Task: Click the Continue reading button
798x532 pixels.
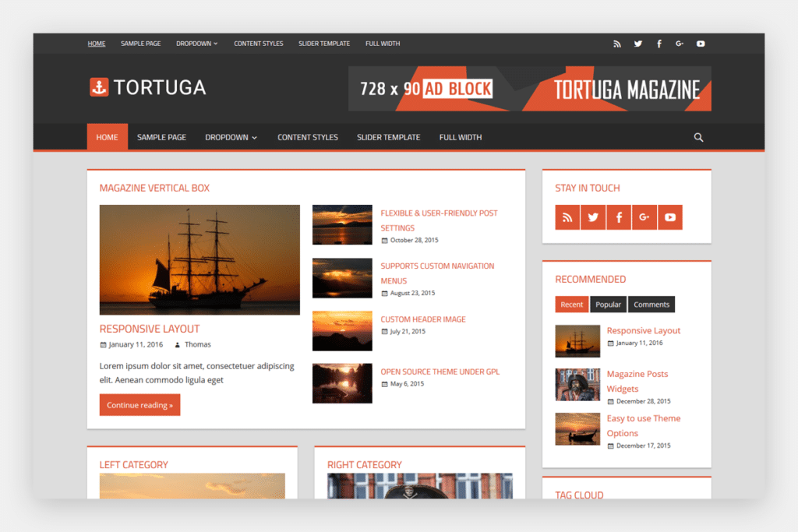Action: click(139, 404)
